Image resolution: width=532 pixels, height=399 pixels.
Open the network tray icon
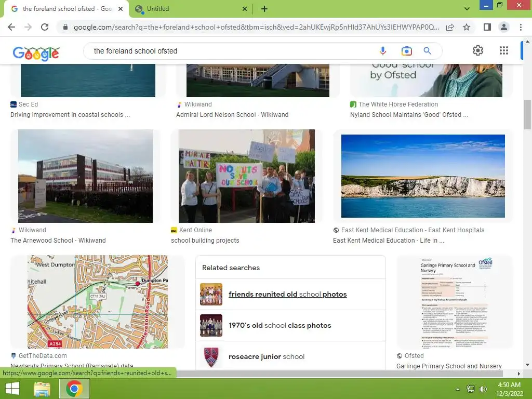[471, 389]
